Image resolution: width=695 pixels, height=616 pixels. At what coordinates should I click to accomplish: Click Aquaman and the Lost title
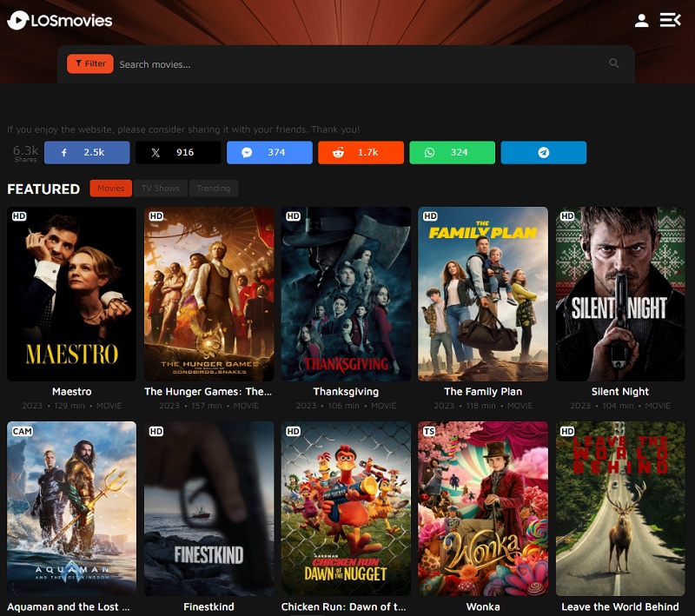(x=69, y=606)
